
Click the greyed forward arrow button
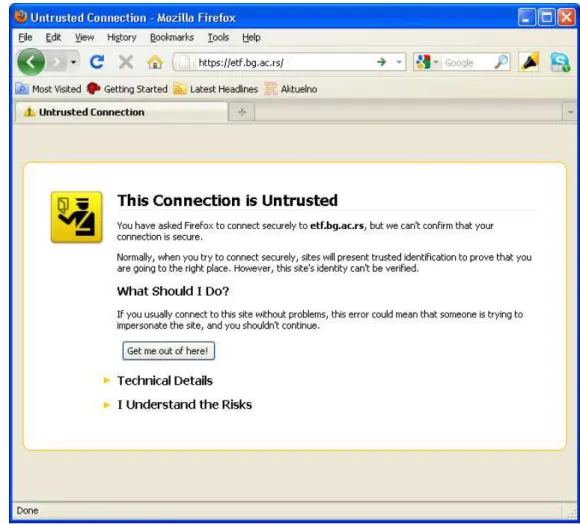[x=56, y=62]
